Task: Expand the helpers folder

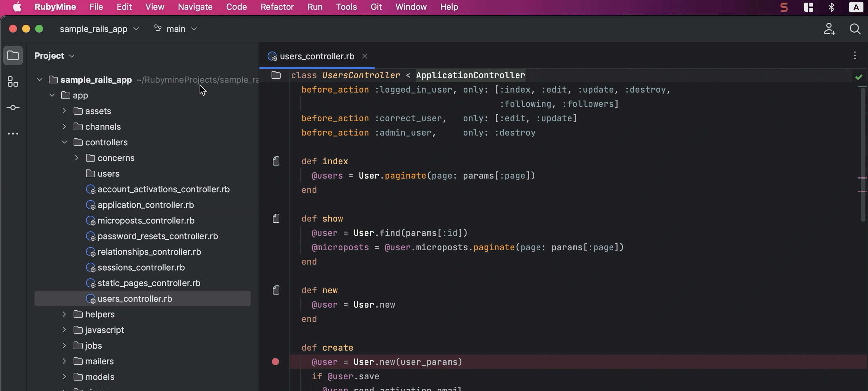Action: [x=64, y=314]
